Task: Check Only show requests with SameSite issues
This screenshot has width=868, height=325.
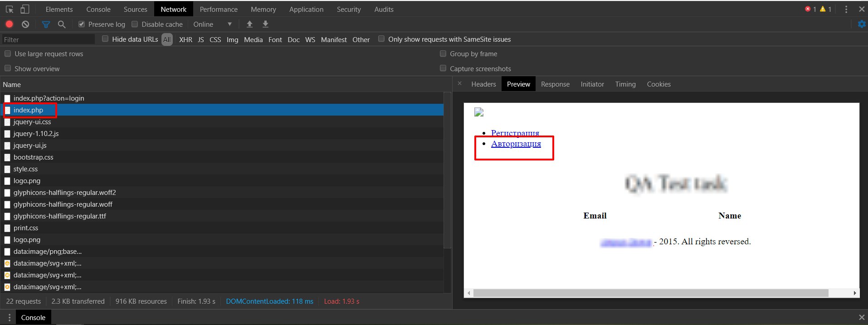Action: click(381, 39)
